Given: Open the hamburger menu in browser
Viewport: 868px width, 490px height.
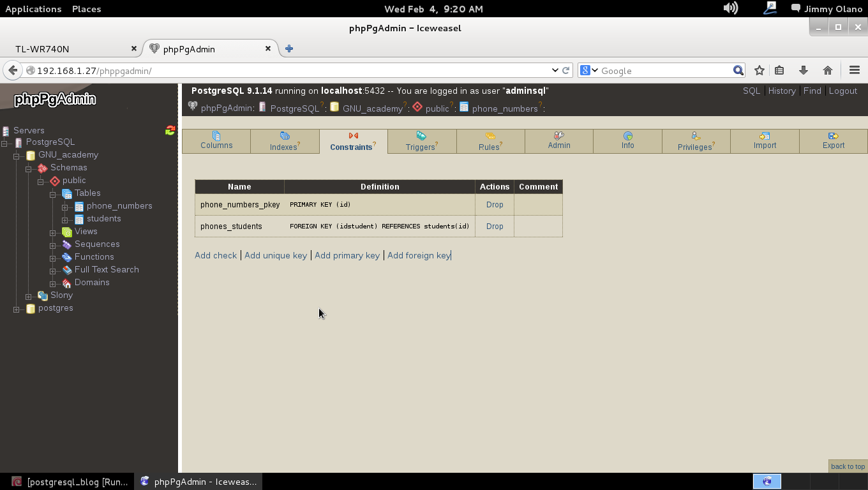Looking at the screenshot, I should [x=855, y=70].
